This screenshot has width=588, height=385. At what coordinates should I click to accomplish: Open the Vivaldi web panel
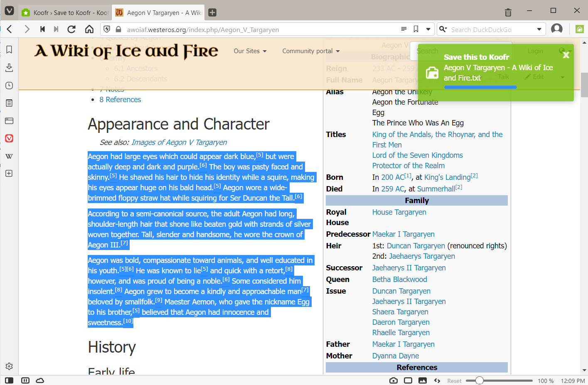[x=9, y=138]
